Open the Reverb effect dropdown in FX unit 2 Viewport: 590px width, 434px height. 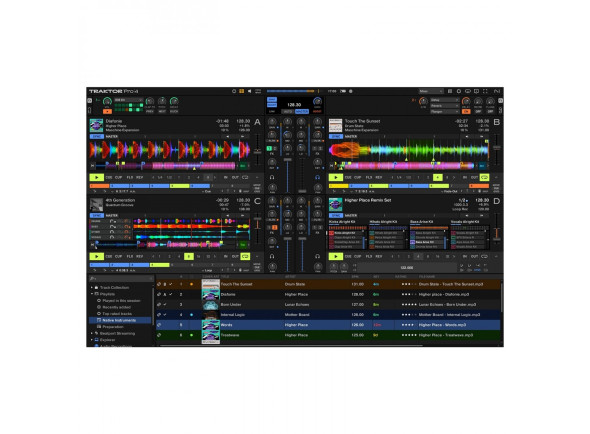pyautogui.click(x=445, y=106)
